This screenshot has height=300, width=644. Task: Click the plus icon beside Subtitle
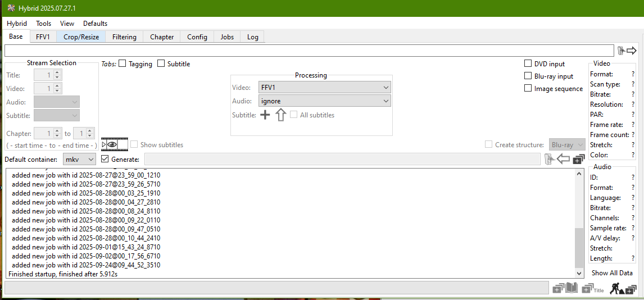265,115
